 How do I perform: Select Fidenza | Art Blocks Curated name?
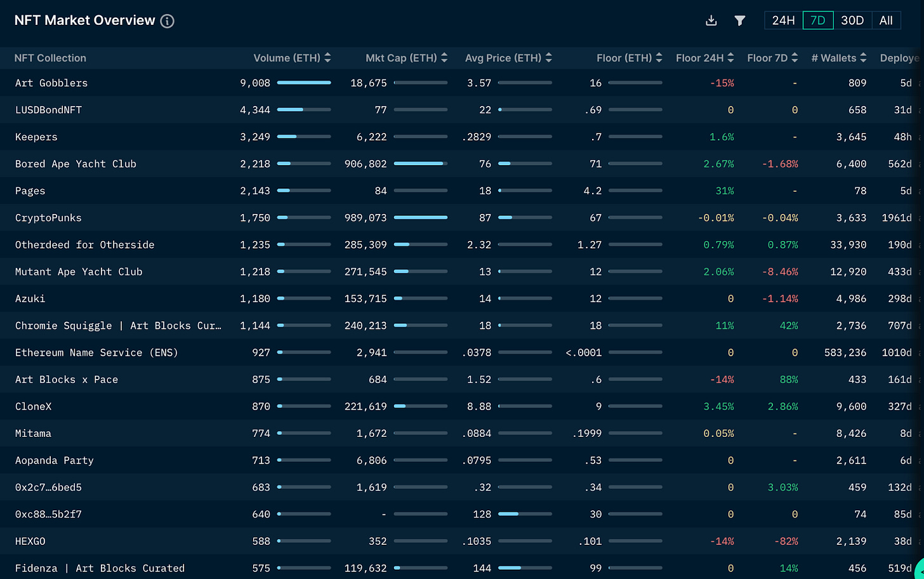pos(100,568)
